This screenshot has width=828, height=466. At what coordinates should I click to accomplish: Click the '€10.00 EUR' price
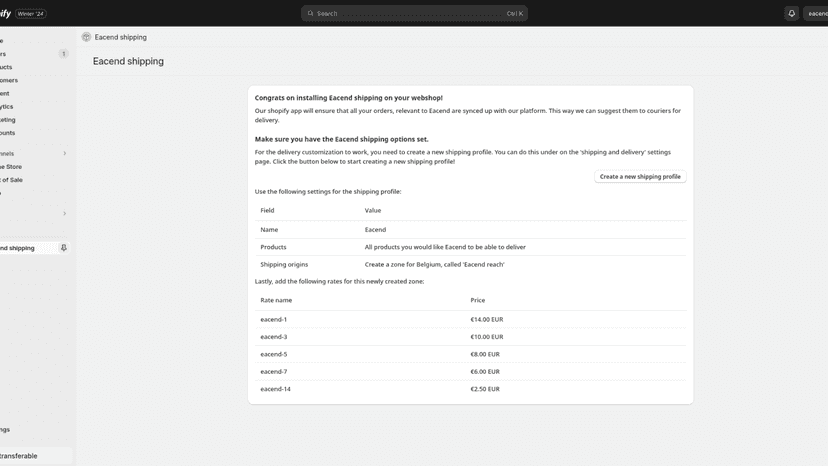click(x=487, y=337)
